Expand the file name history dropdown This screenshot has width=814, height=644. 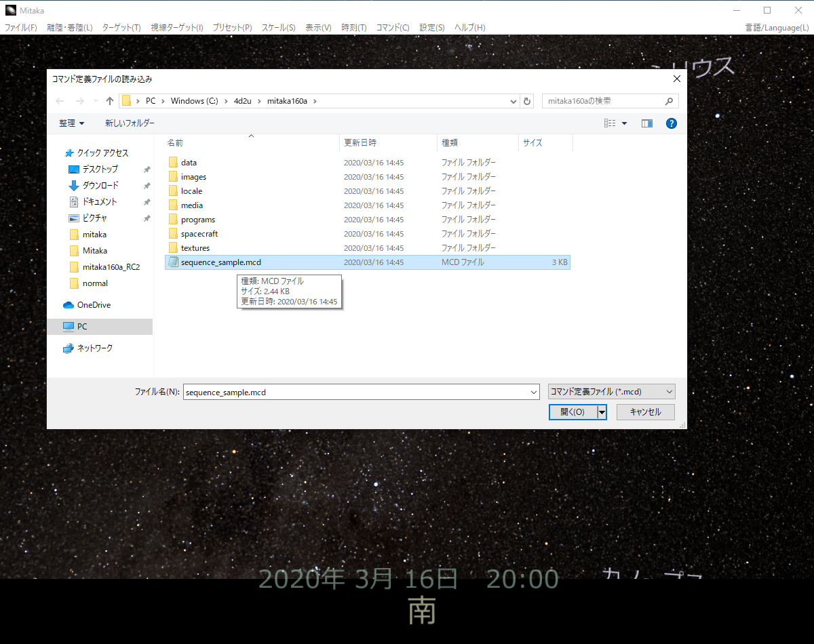click(533, 392)
